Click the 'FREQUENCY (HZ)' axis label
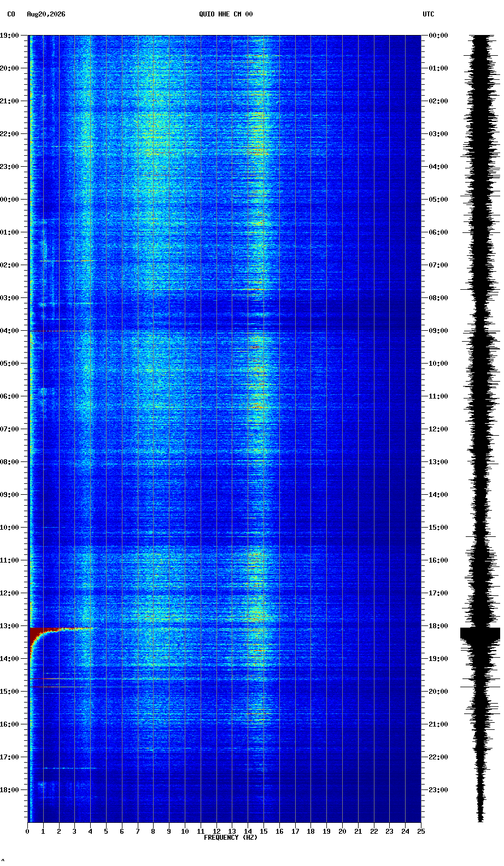This screenshot has width=504, height=866. pyautogui.click(x=231, y=838)
